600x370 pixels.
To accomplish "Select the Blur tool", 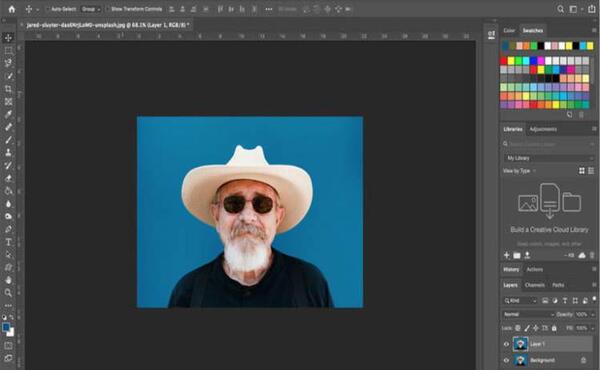I will (8, 204).
